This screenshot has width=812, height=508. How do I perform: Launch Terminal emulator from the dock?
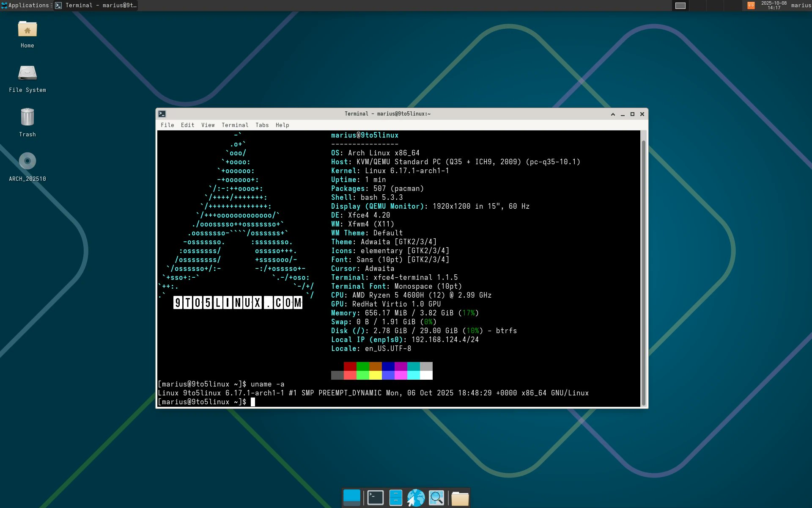tap(375, 498)
